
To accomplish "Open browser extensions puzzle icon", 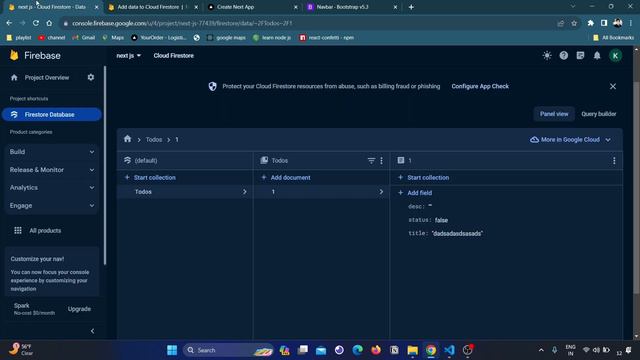I will [590, 23].
